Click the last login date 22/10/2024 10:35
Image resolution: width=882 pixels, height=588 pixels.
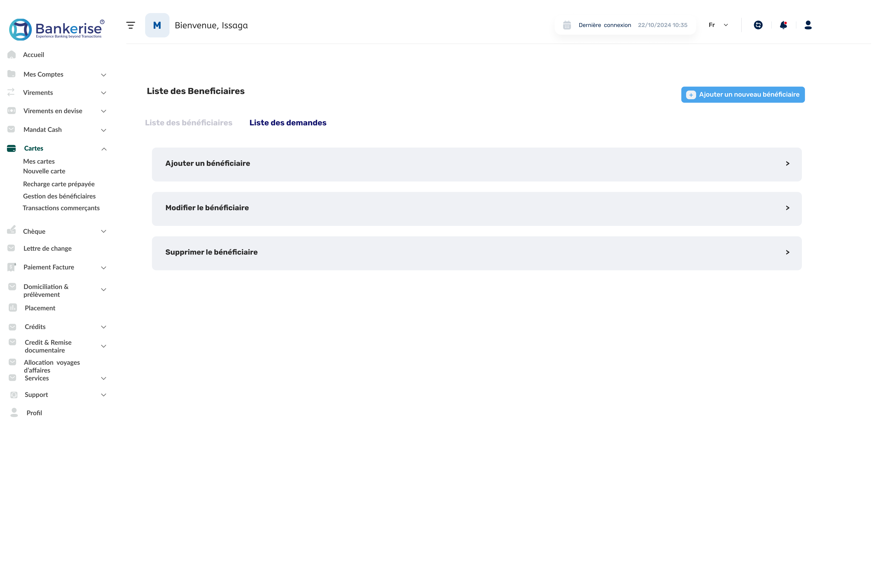click(x=663, y=25)
